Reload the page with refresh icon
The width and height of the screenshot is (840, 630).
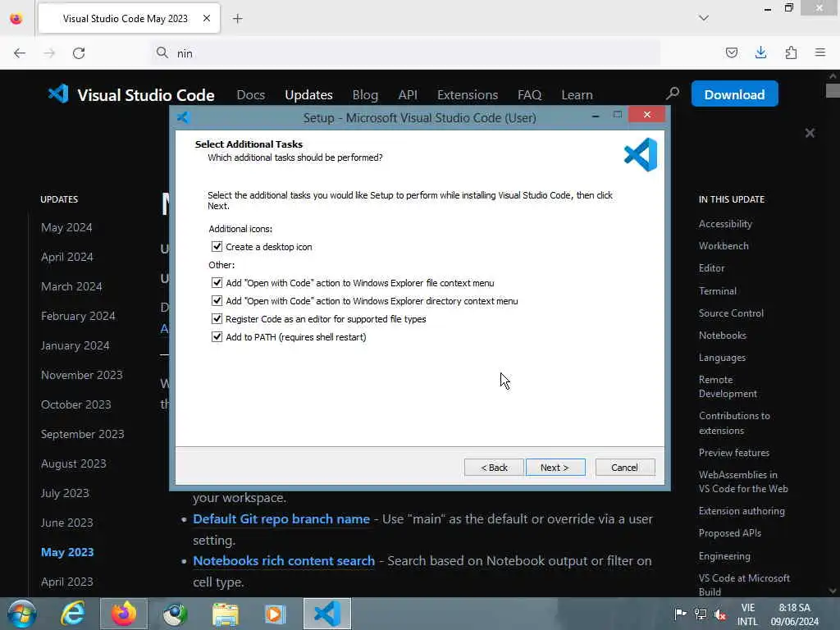pos(79,53)
